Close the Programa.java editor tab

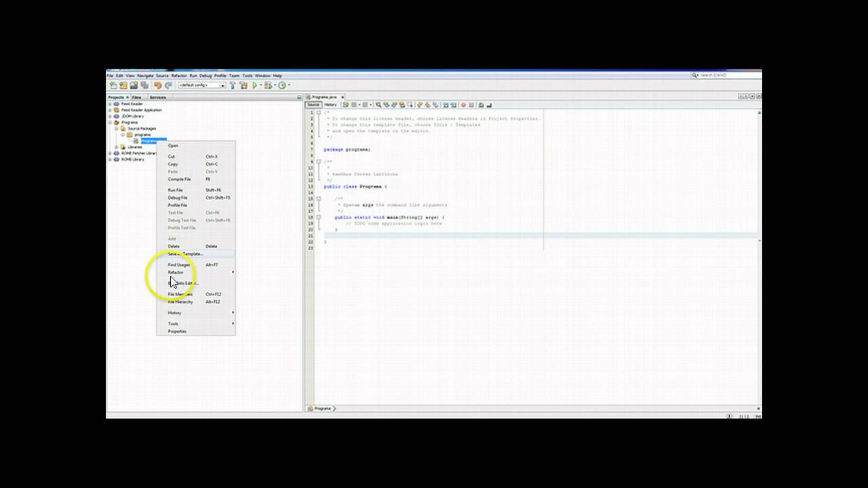point(342,97)
